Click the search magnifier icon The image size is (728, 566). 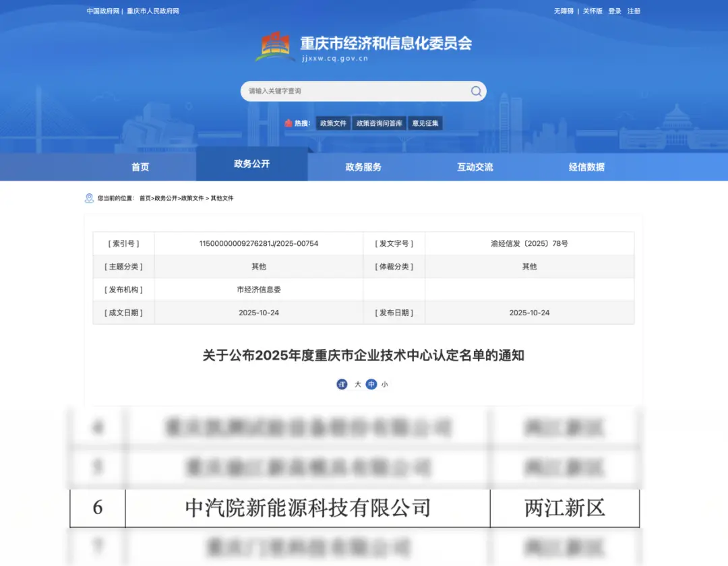pyautogui.click(x=475, y=91)
